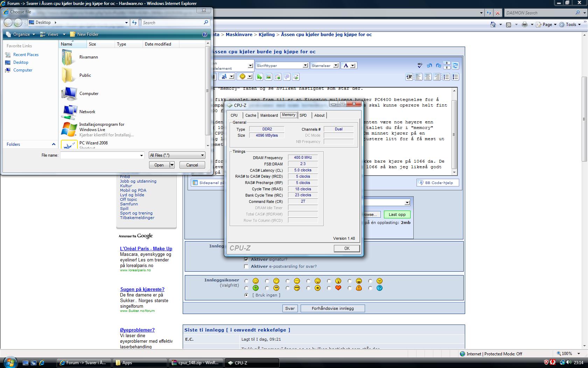Click the help icon in Choose file dialog

[205, 34]
